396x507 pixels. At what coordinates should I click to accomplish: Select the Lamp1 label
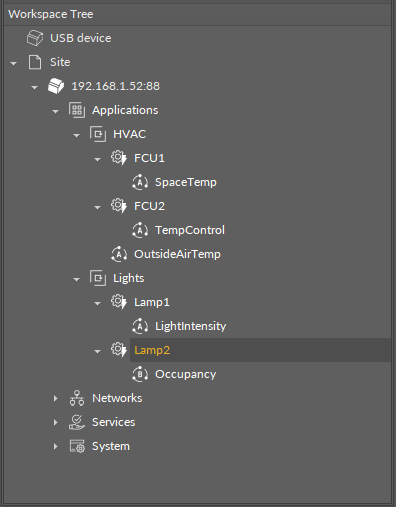click(152, 302)
